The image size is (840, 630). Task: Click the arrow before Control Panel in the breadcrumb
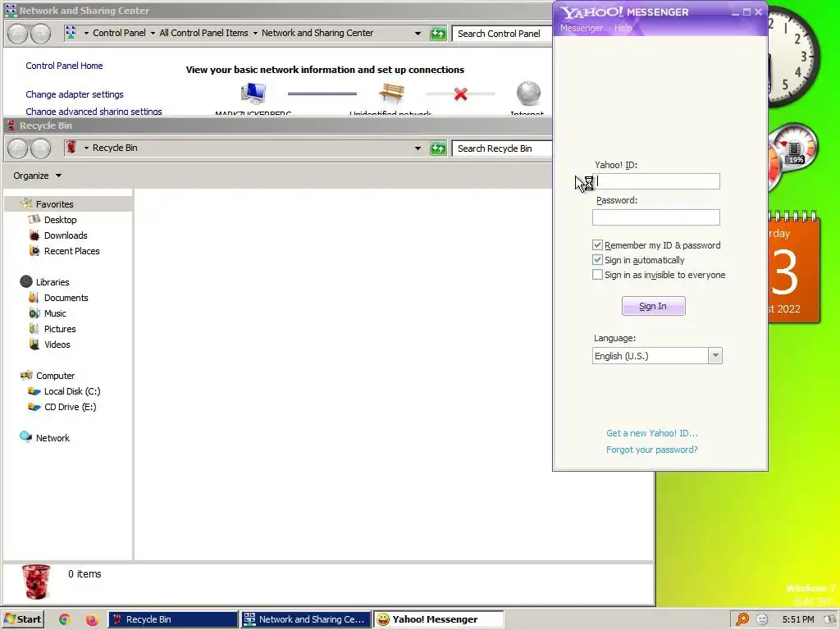click(x=86, y=33)
